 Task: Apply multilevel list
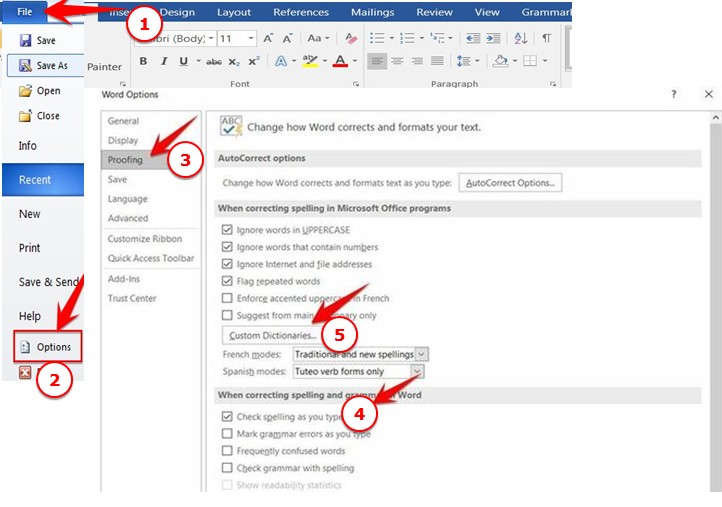(437, 38)
